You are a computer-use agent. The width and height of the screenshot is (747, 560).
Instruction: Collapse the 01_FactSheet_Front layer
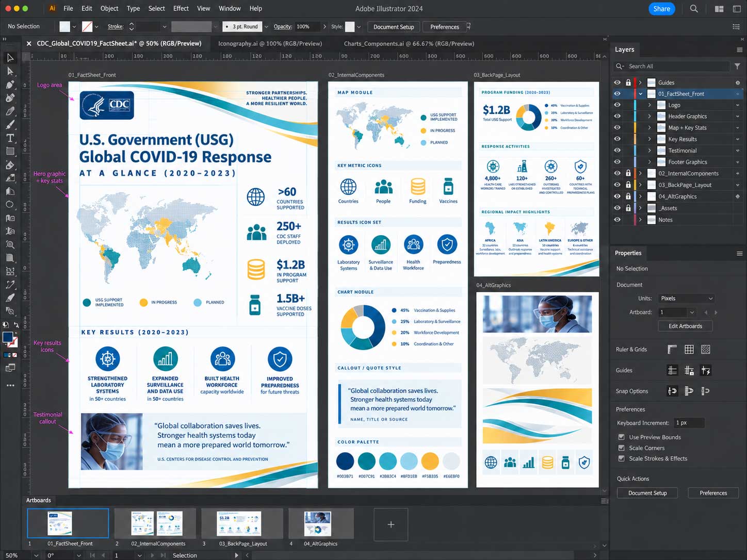click(640, 94)
